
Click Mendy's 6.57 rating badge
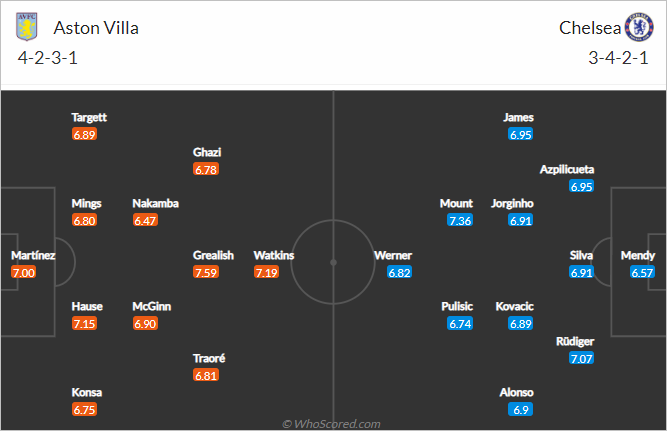642,272
